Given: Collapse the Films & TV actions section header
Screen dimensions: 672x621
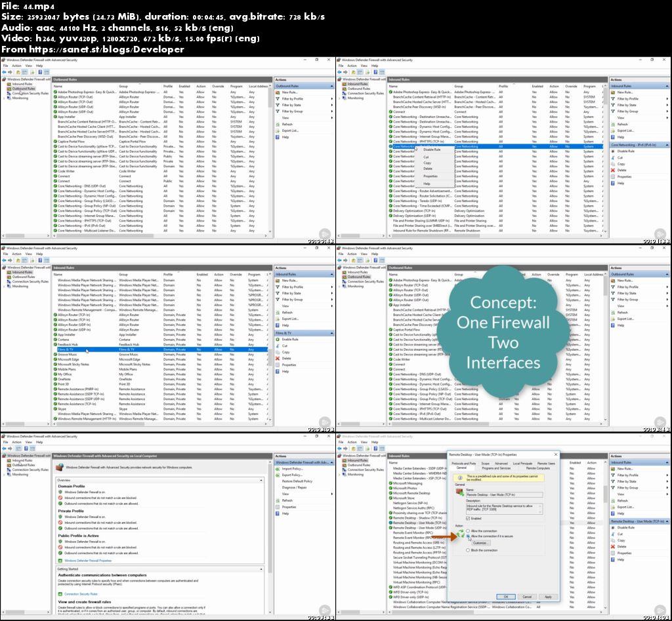Looking at the screenshot, I should click(331, 332).
